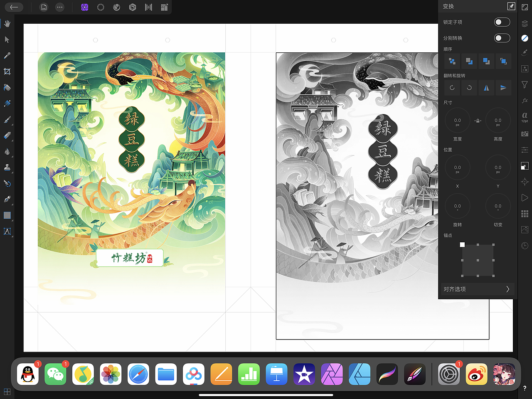Select the Frame Text tool
Screen dimensions: 532x399
tap(7, 232)
